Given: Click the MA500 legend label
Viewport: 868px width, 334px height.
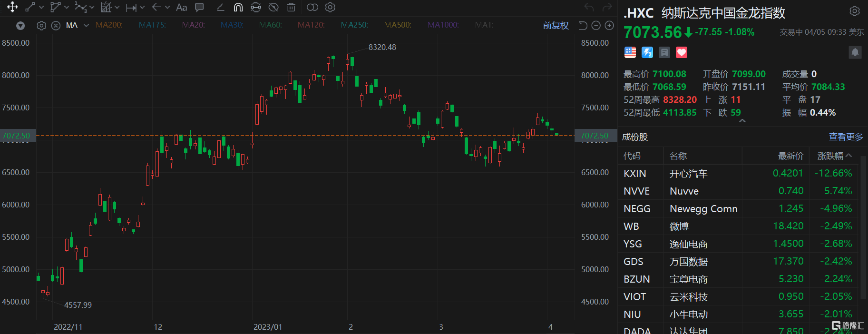Looking at the screenshot, I should (398, 25).
